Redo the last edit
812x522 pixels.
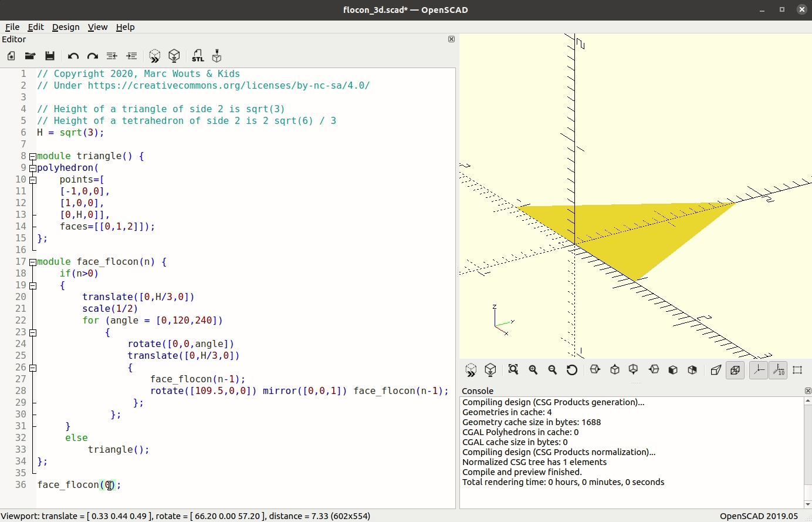coord(93,56)
